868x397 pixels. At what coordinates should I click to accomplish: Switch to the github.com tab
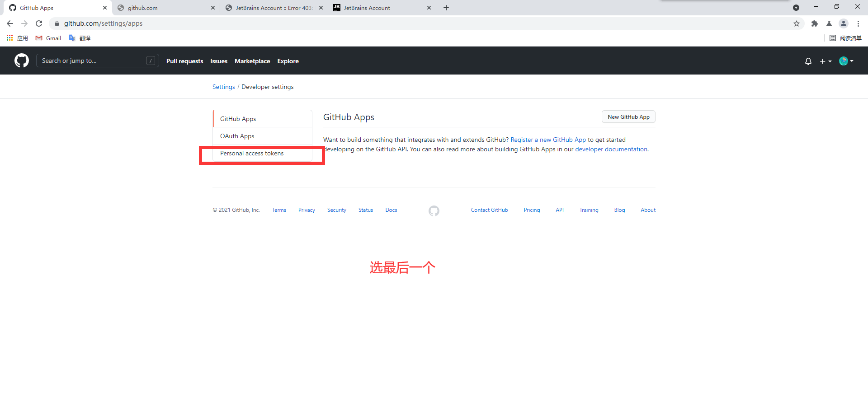click(165, 8)
